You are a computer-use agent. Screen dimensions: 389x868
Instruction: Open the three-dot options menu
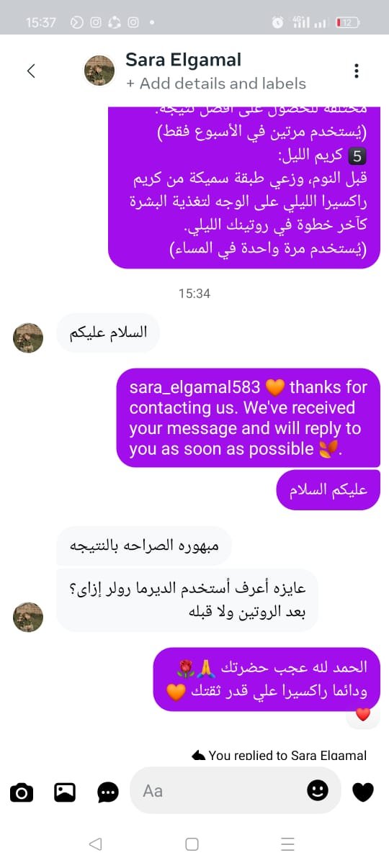(356, 71)
